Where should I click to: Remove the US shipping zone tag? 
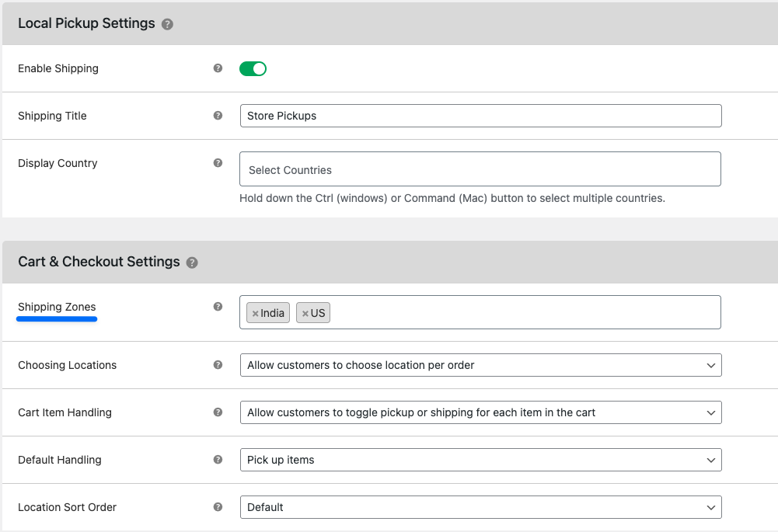coord(305,314)
